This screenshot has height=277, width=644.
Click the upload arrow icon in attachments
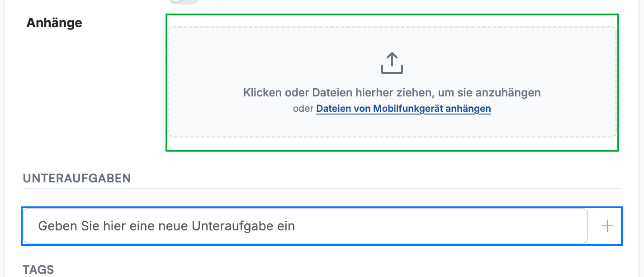392,63
